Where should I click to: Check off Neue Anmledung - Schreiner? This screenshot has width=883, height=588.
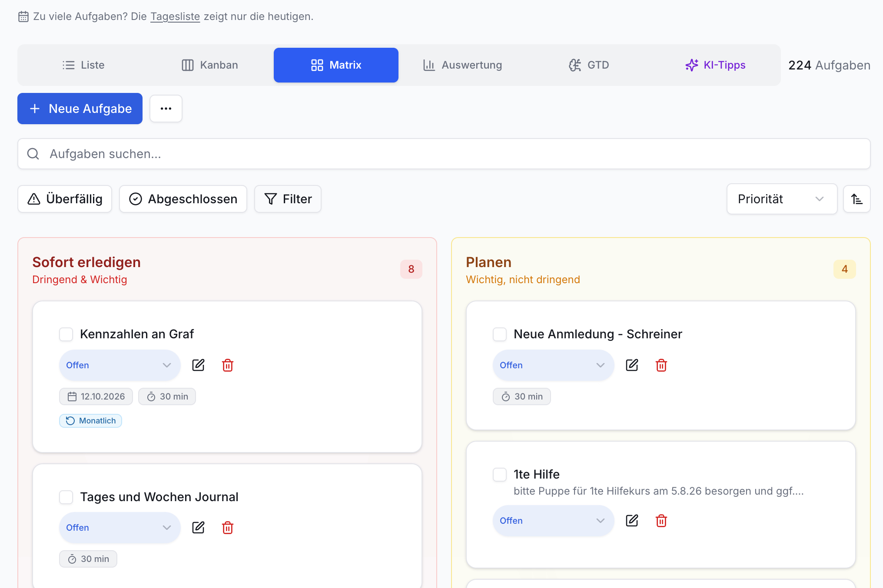[500, 334]
